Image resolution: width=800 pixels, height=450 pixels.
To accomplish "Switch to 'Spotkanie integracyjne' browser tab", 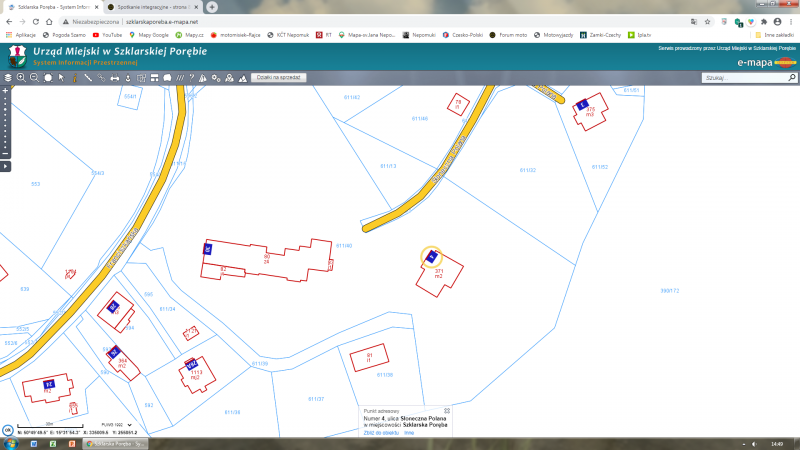I will (150, 7).
